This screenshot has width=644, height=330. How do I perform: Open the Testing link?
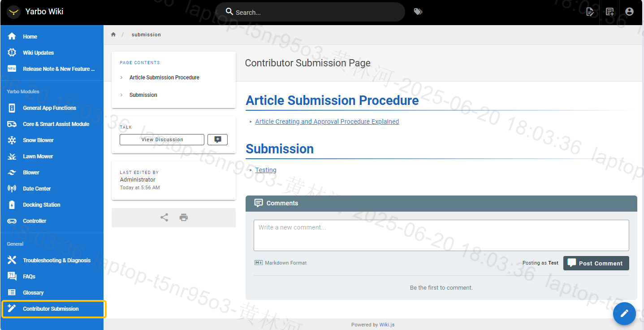tap(266, 170)
